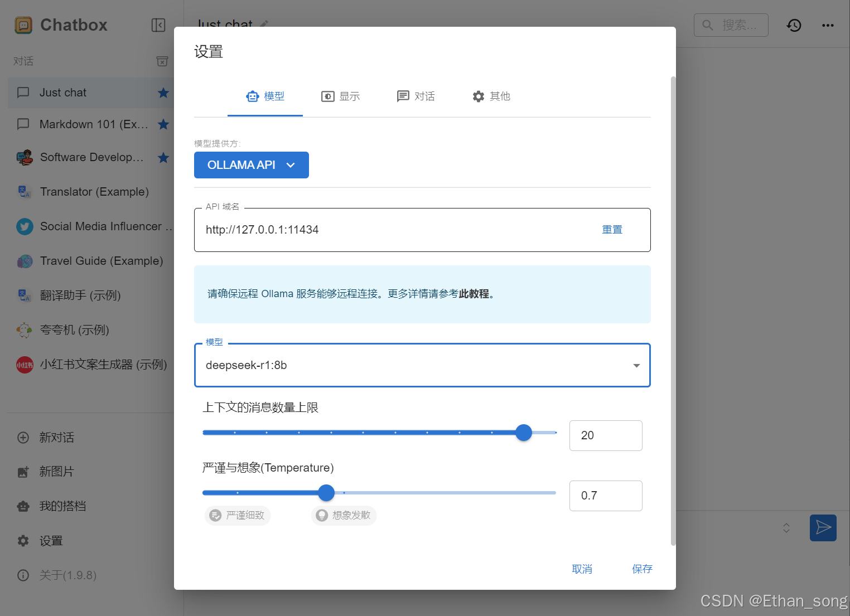The height and width of the screenshot is (616, 850).
Task: Select the 想象发散 preset chip
Action: point(344,516)
